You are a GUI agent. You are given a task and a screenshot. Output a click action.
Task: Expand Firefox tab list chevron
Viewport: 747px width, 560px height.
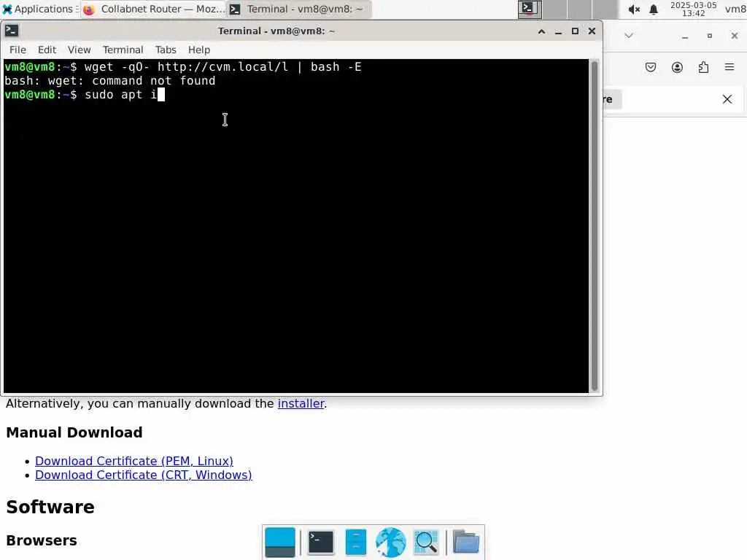point(629,36)
